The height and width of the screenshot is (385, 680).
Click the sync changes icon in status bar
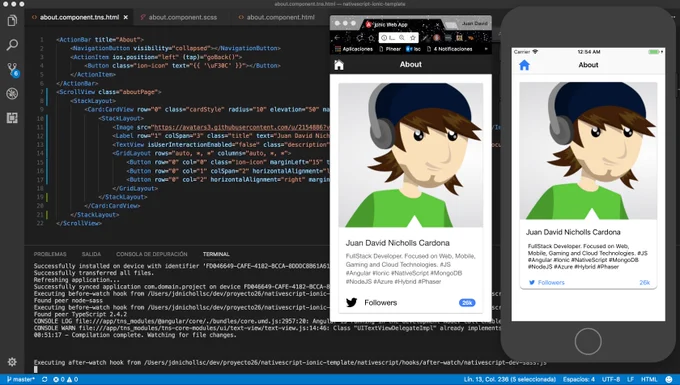click(x=45, y=379)
